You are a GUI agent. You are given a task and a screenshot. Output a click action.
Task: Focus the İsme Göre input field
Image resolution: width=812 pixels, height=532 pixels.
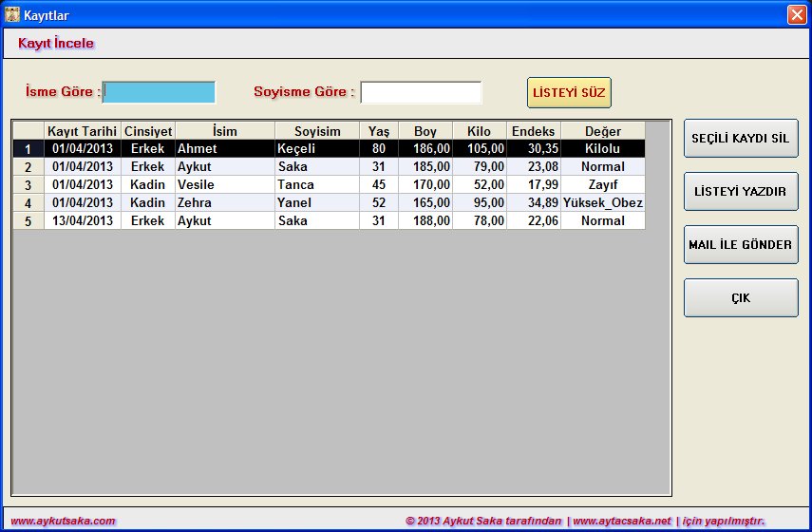[160, 92]
